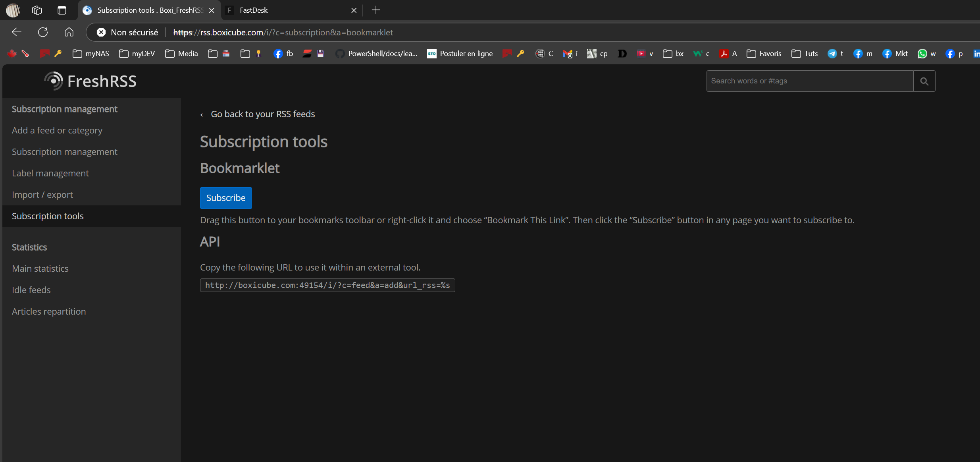The image size is (980, 462).
Task: Go back to your RSS feeds
Action: tap(257, 114)
